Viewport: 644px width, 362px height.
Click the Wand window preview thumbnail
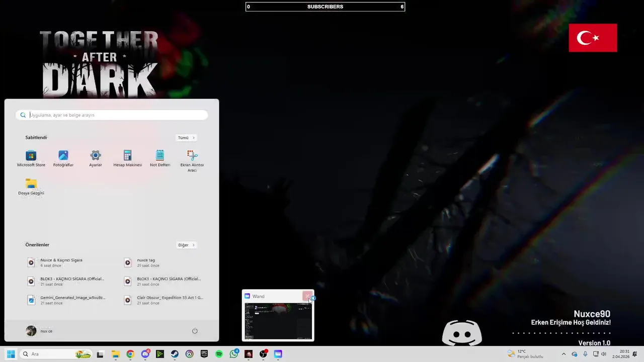(x=278, y=321)
